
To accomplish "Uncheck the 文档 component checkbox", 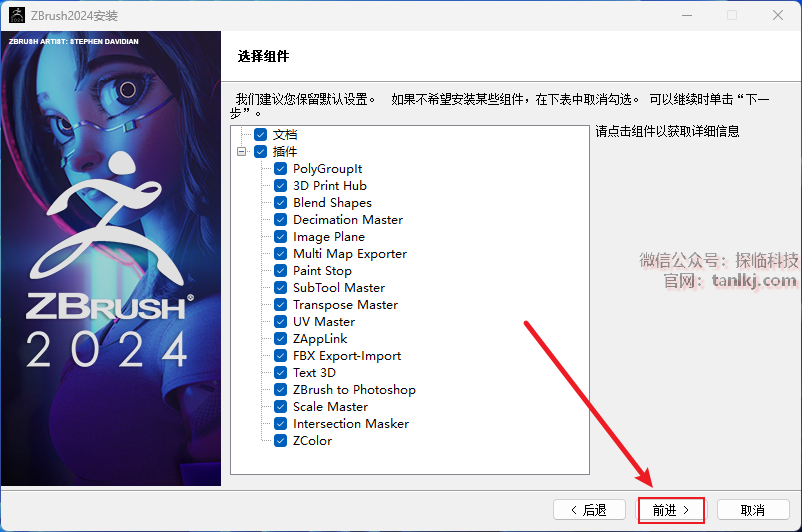I will 261,135.
